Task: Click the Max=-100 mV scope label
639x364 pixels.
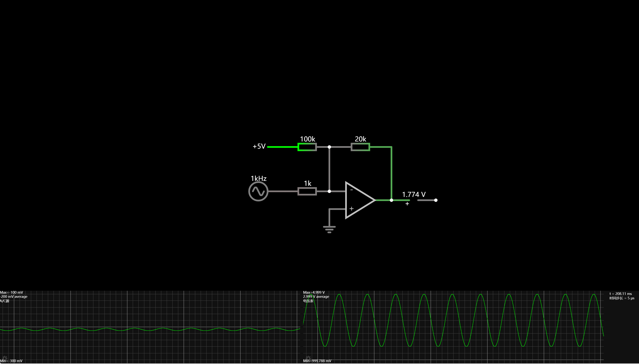Action: click(x=12, y=292)
